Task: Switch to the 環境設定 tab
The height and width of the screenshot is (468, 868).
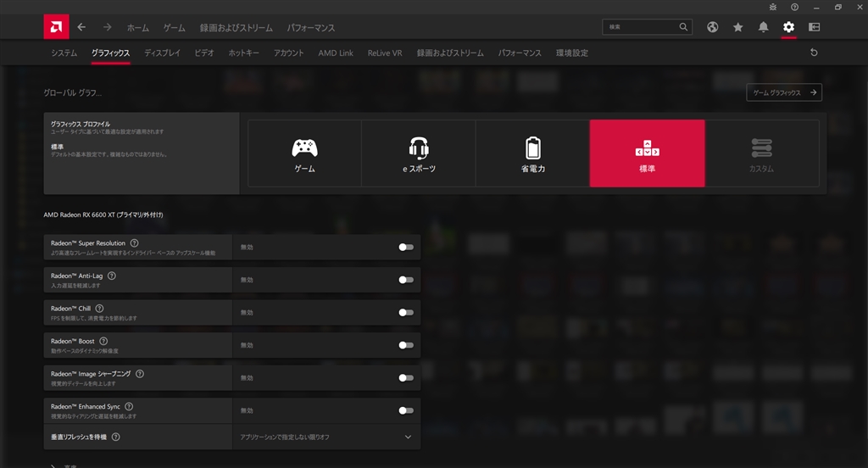Action: click(x=572, y=53)
